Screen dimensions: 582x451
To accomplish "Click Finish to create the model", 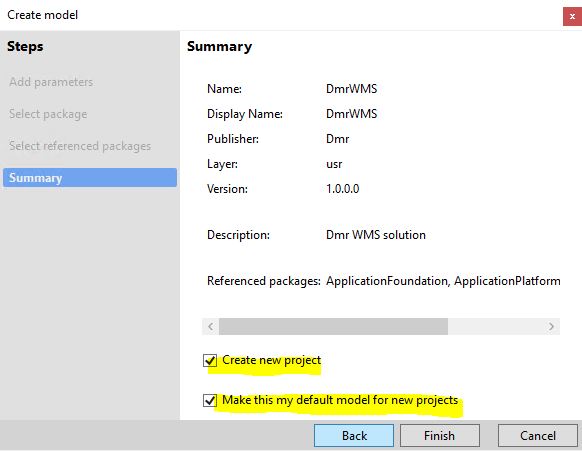I will [439, 435].
